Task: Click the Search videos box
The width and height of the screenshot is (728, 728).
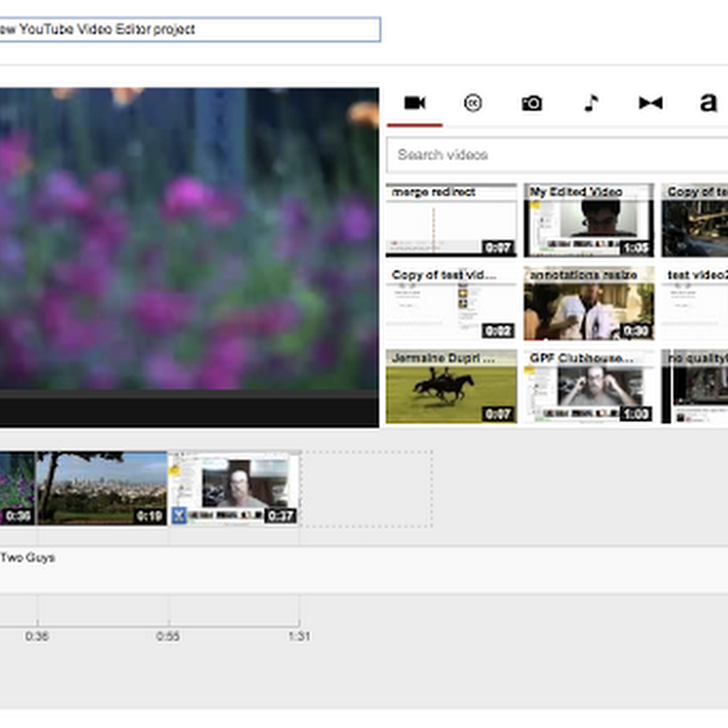Action: coord(553,155)
